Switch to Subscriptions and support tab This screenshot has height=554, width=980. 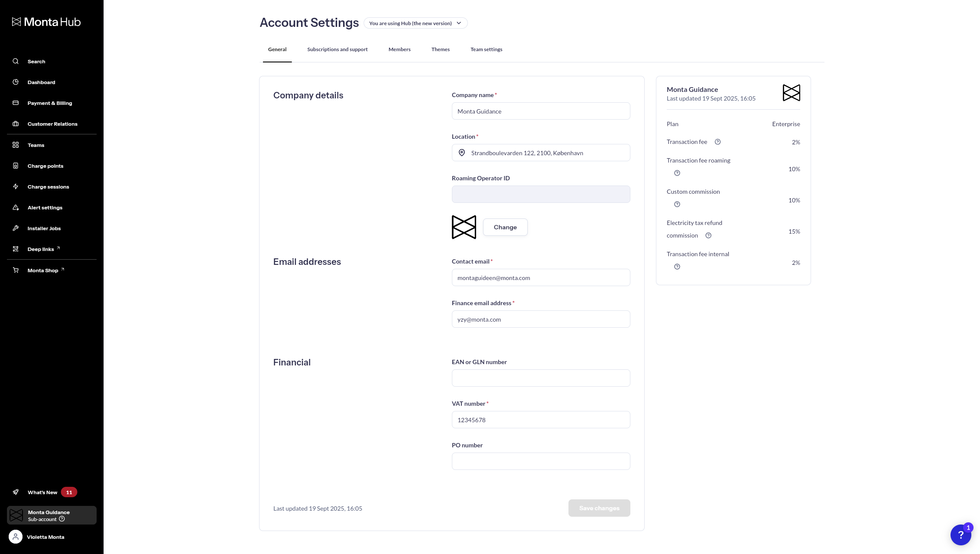(337, 49)
